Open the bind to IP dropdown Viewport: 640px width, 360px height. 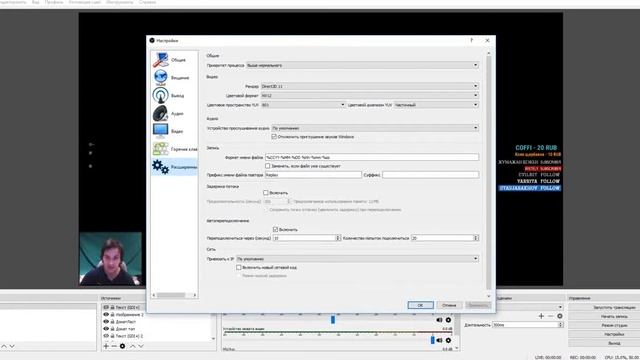[358, 259]
